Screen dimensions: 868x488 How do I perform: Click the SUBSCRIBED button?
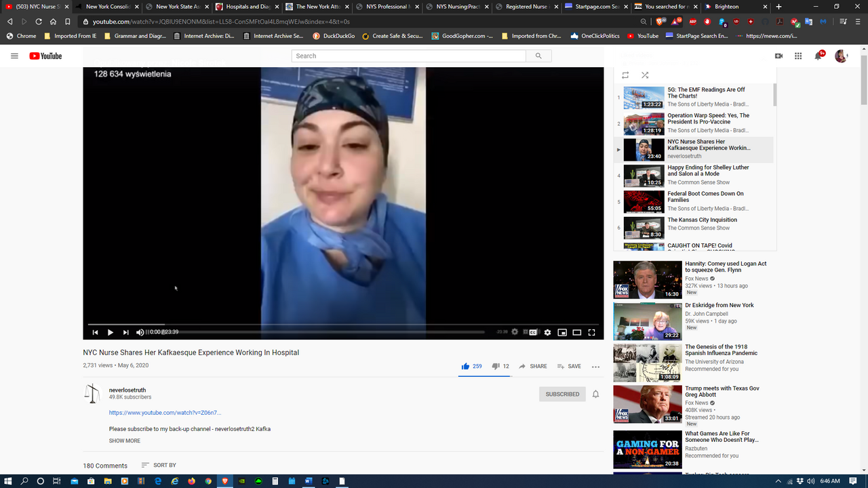[x=562, y=394]
